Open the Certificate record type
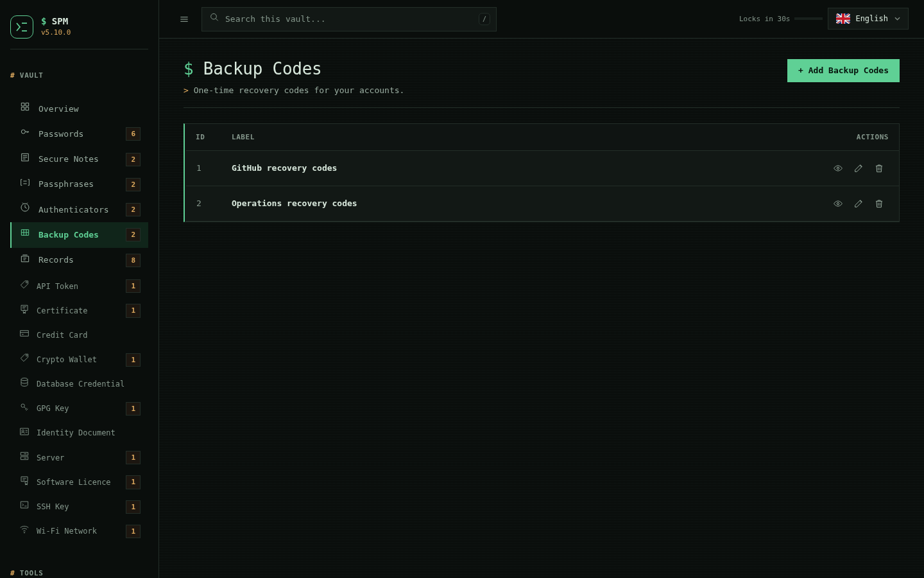 pyautogui.click(x=80, y=310)
